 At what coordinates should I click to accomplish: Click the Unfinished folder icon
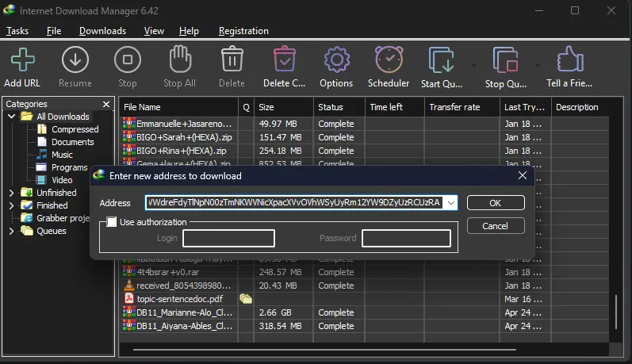pos(27,192)
